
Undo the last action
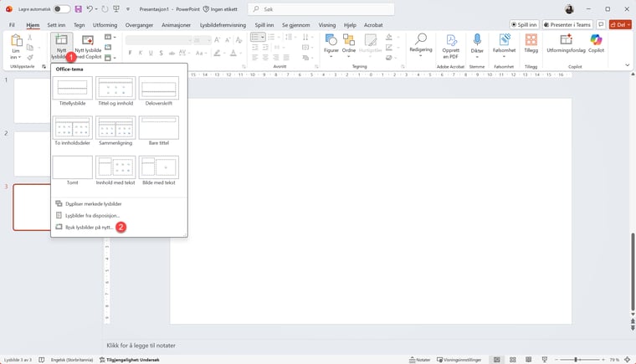[90, 9]
